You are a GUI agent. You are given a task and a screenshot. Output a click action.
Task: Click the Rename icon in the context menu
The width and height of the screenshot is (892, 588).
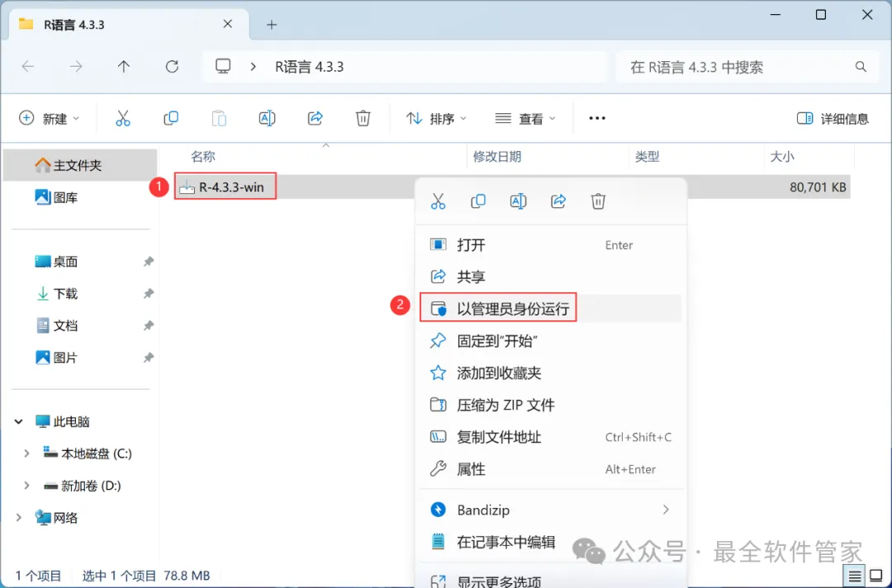(x=518, y=202)
